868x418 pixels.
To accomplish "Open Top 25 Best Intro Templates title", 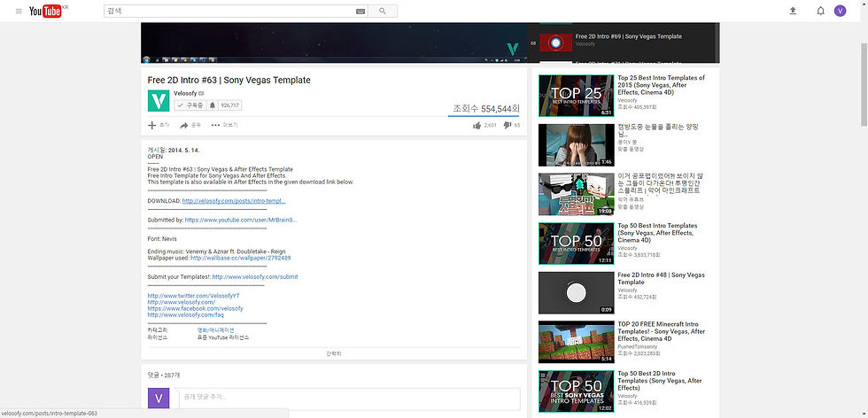I will tap(661, 85).
